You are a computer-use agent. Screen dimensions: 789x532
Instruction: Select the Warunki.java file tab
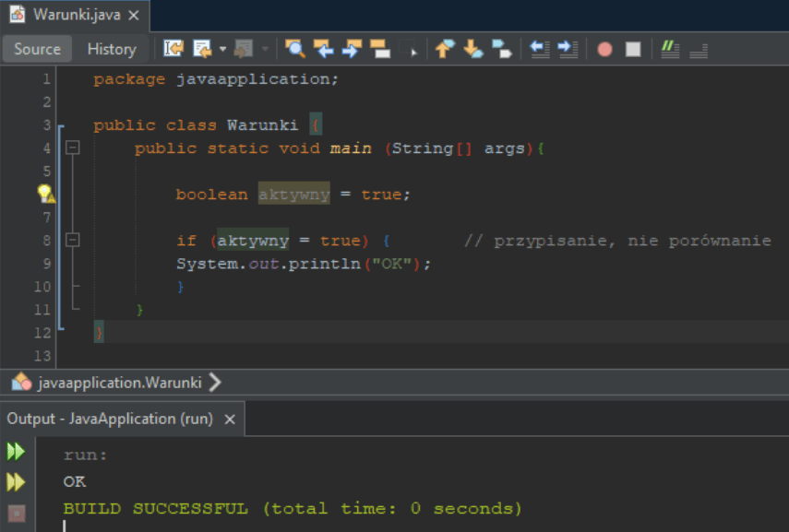pyautogui.click(x=78, y=15)
